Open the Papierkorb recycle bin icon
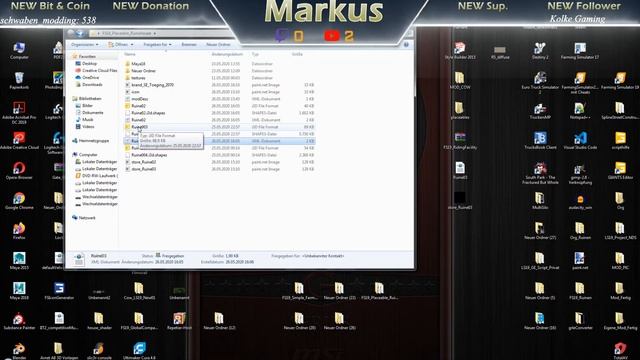 19,80
